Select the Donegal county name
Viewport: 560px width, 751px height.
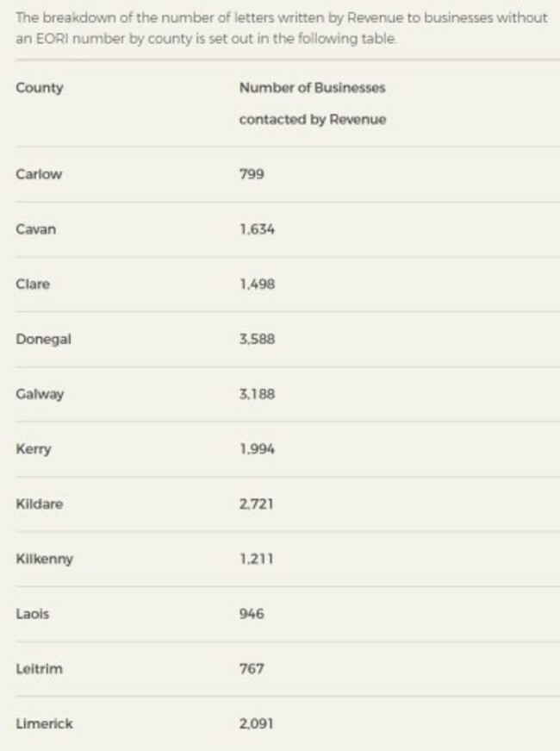tap(43, 340)
